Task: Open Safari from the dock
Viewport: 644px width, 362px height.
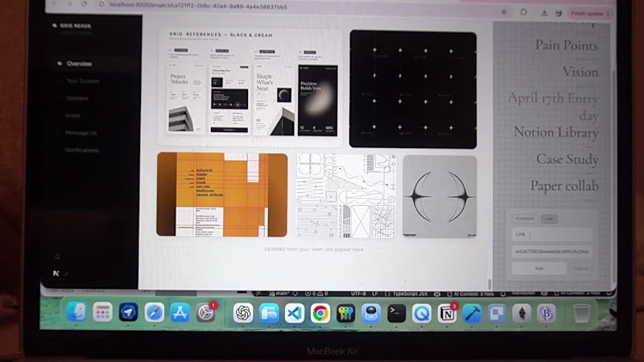Action: [154, 313]
